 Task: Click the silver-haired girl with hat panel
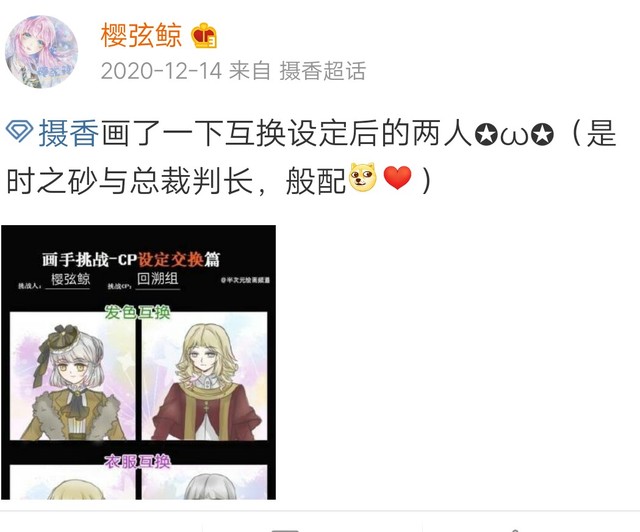pos(73,376)
